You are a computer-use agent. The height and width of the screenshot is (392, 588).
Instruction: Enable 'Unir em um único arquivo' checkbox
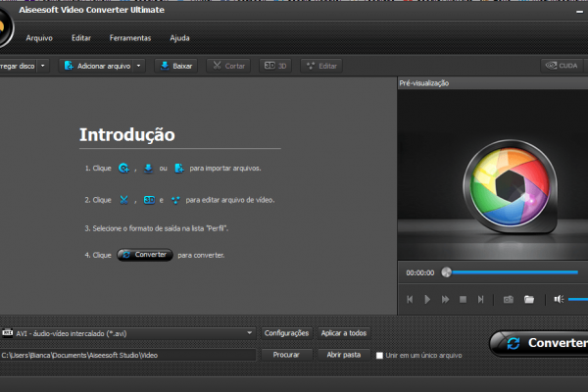coord(380,355)
